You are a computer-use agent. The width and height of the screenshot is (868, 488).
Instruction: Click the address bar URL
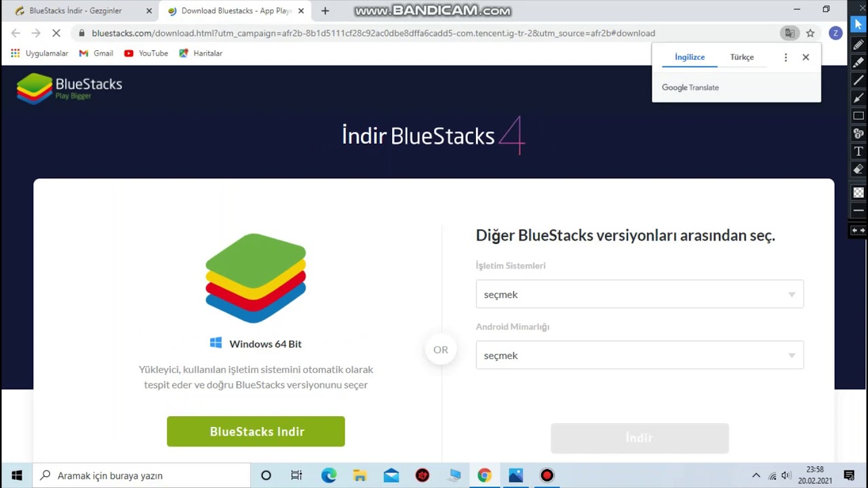[x=373, y=33]
